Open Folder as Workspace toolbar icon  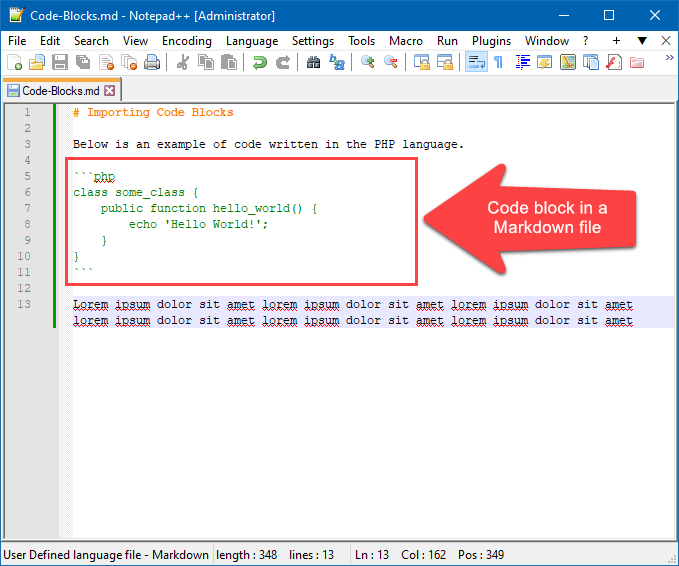click(x=637, y=62)
